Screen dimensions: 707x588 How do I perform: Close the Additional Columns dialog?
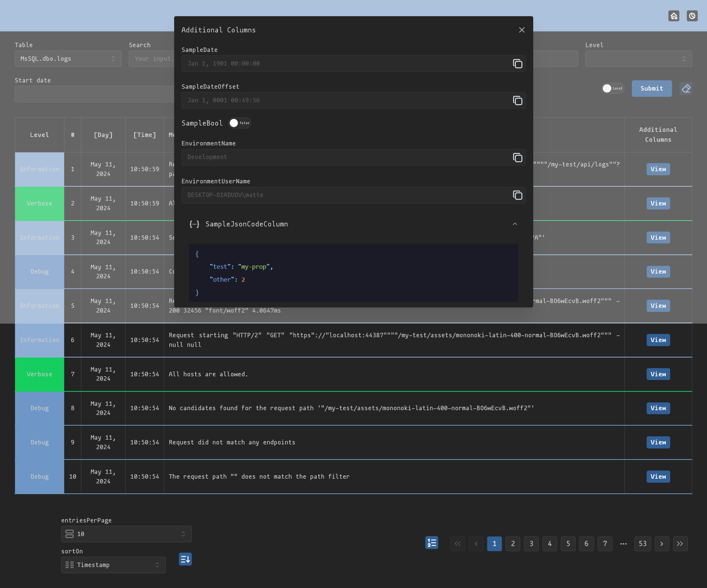click(521, 30)
